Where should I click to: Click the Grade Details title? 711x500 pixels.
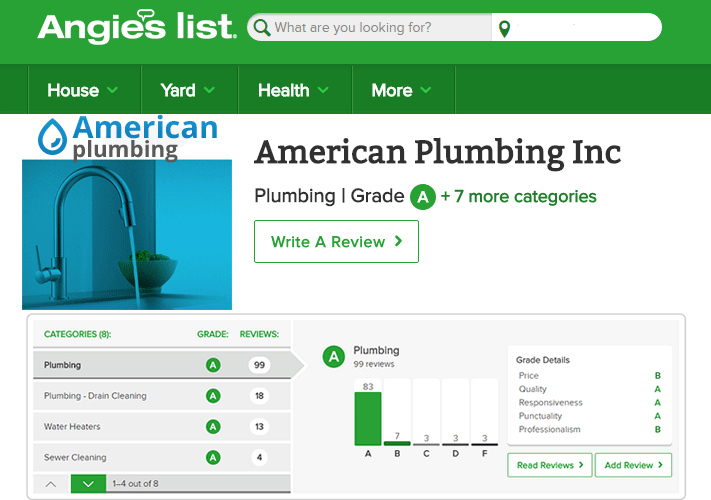pos(543,360)
